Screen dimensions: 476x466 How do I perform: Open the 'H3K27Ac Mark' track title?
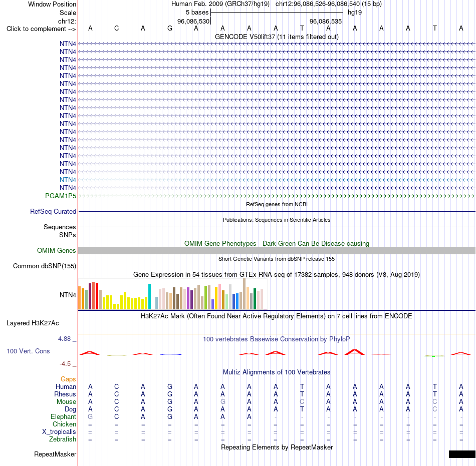pyautogui.click(x=277, y=316)
